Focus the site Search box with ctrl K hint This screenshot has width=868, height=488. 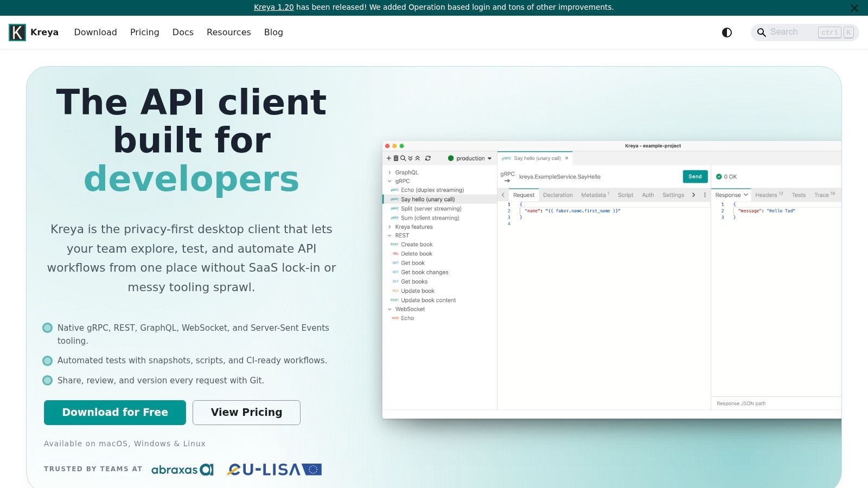[805, 33]
